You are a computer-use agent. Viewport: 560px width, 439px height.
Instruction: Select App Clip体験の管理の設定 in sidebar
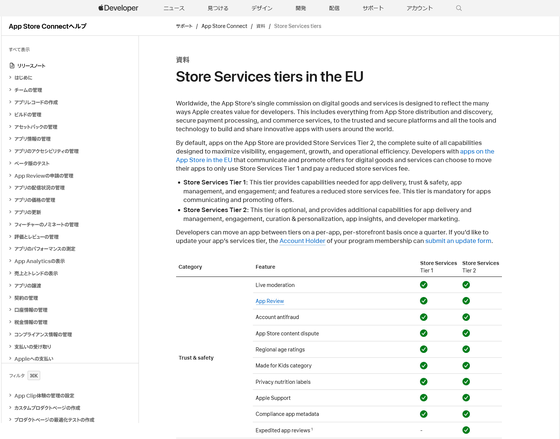coord(44,395)
